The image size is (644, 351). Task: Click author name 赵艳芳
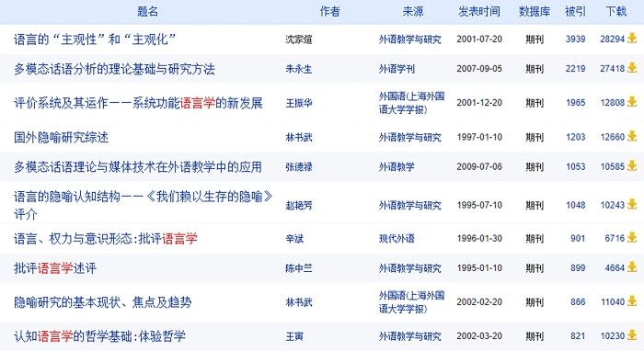coord(299,205)
